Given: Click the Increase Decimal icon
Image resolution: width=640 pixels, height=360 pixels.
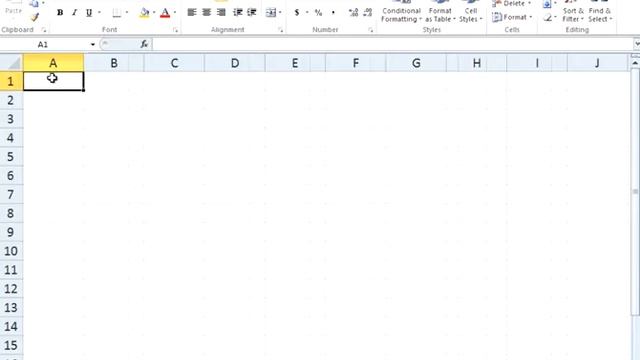Looking at the screenshot, I should [353, 13].
